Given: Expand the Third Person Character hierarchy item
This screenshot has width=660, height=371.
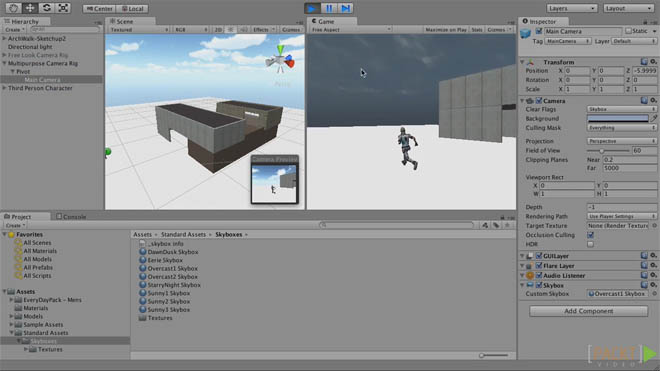Looking at the screenshot, I should [4, 88].
